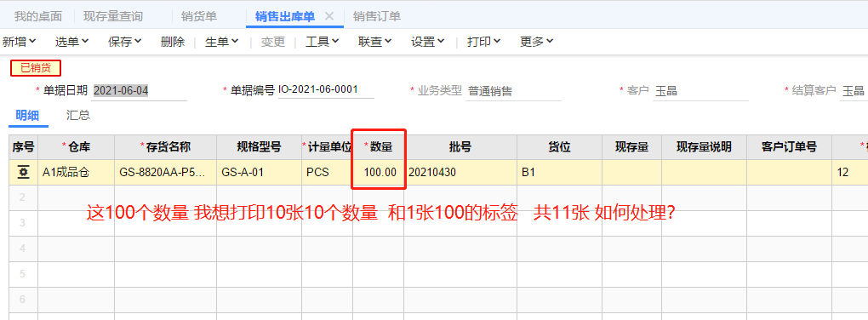Switch to 销货单 tab
This screenshot has height=320, width=868.
(x=199, y=17)
